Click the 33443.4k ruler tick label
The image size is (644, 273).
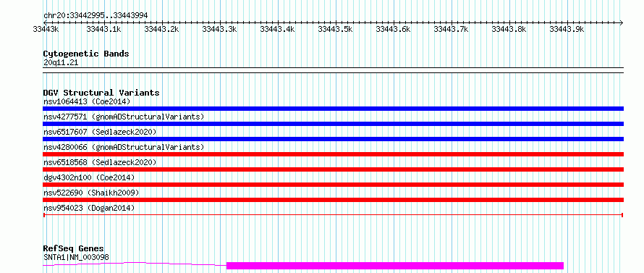pos(278,29)
